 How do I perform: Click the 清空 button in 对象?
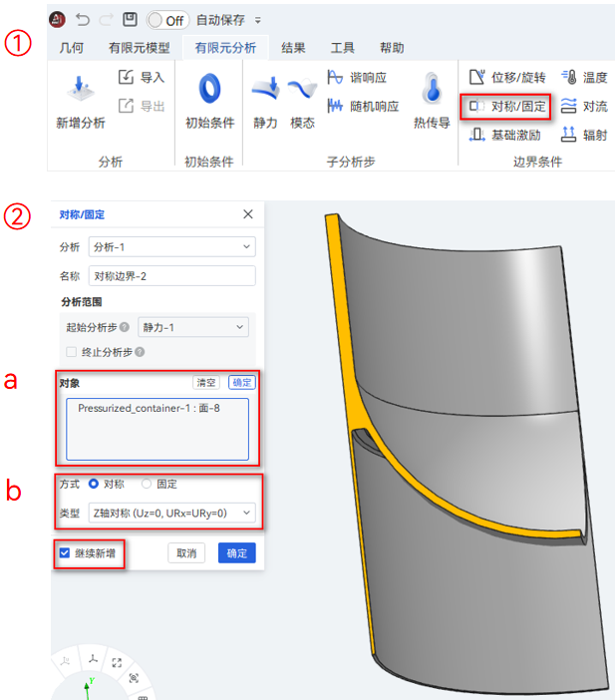click(206, 383)
